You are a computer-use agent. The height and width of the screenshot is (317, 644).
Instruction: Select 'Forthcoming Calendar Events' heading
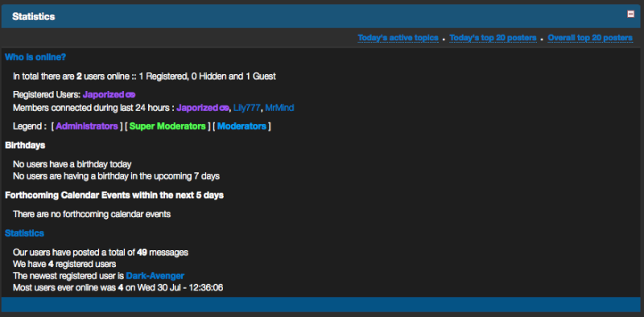point(114,196)
